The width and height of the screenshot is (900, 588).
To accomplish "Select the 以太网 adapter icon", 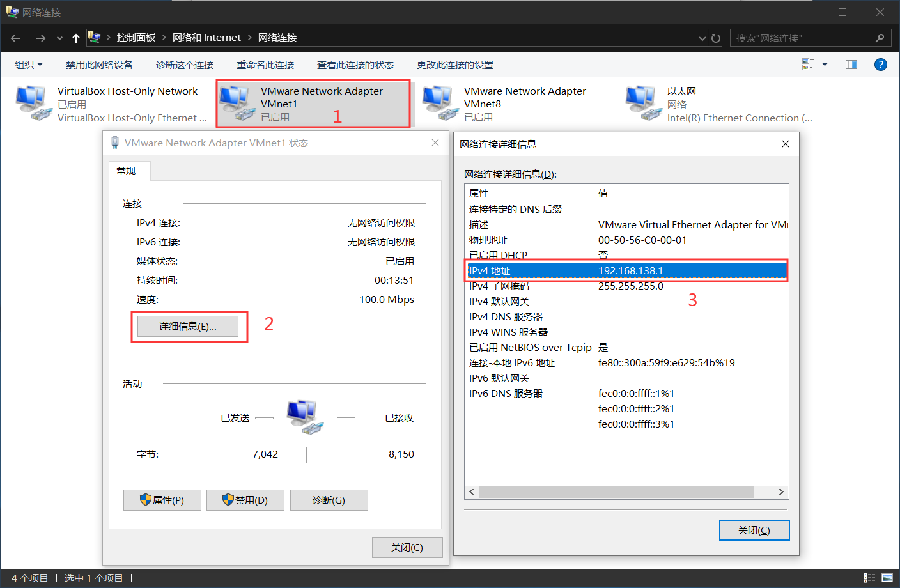I will [x=644, y=104].
